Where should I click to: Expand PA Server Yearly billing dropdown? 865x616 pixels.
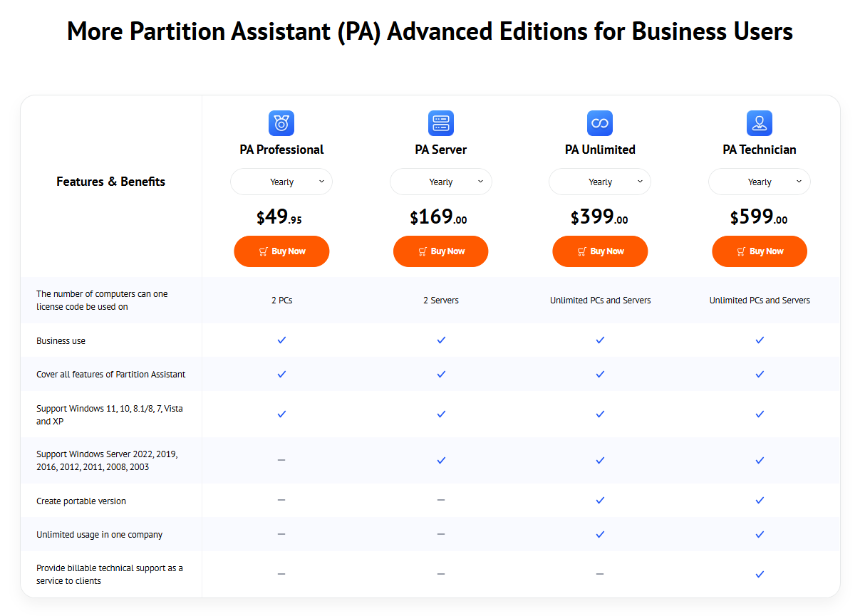coord(441,182)
